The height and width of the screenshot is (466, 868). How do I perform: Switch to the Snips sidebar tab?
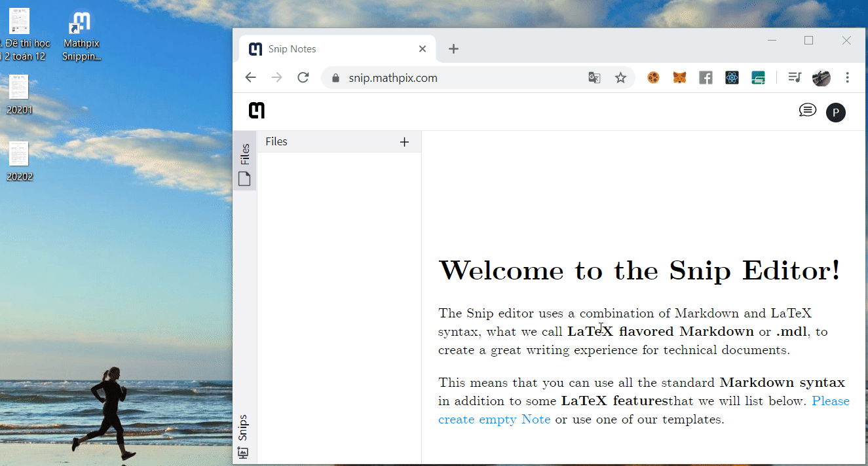click(243, 437)
